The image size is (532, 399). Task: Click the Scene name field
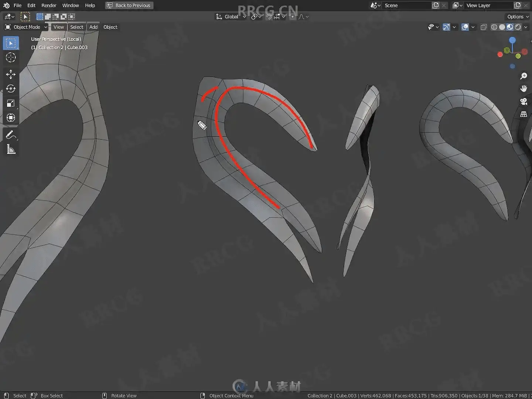click(407, 6)
